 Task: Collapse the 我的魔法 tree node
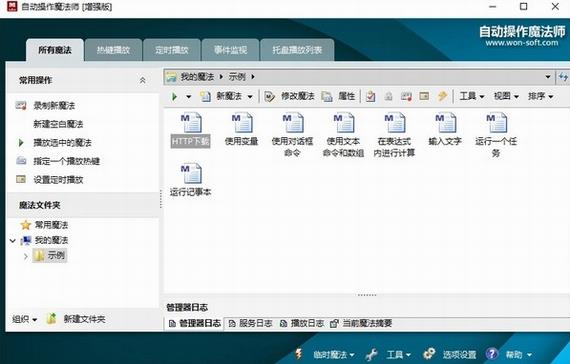coord(13,241)
